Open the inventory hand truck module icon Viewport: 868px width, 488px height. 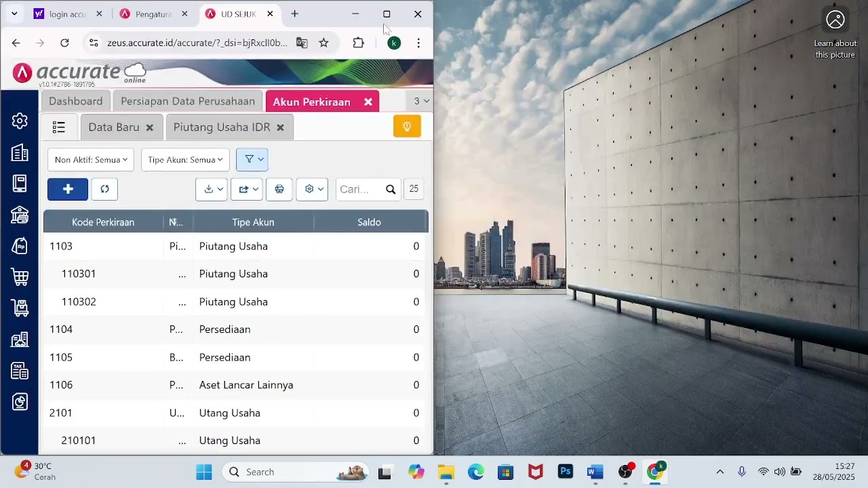20,308
